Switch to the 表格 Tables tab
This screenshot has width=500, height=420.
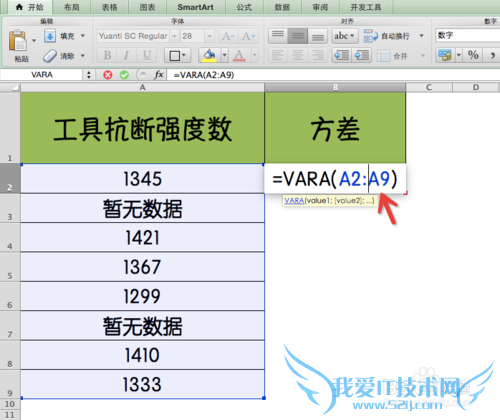click(x=109, y=7)
